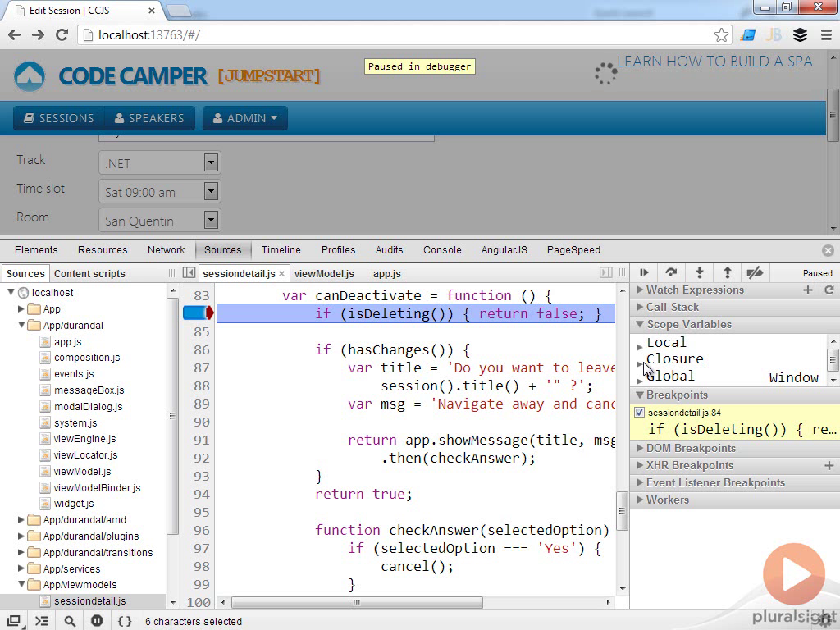Resume script execution in debugger
The width and height of the screenshot is (840, 630).
click(x=644, y=273)
